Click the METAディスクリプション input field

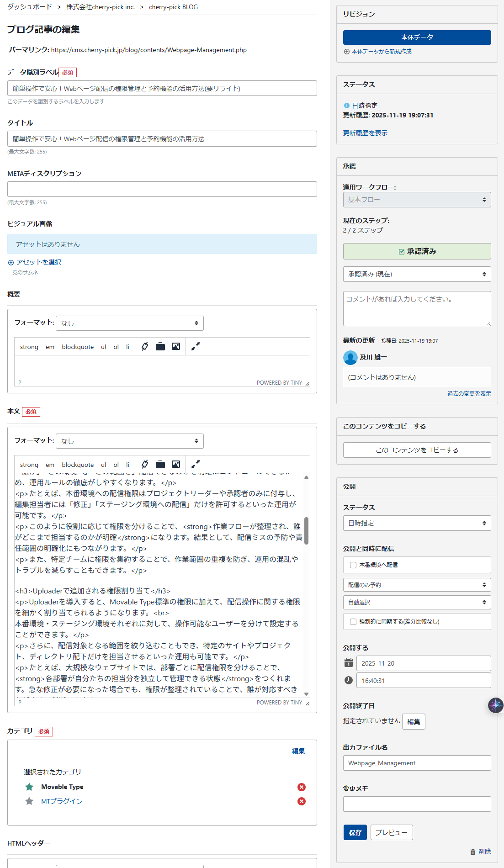[162, 189]
